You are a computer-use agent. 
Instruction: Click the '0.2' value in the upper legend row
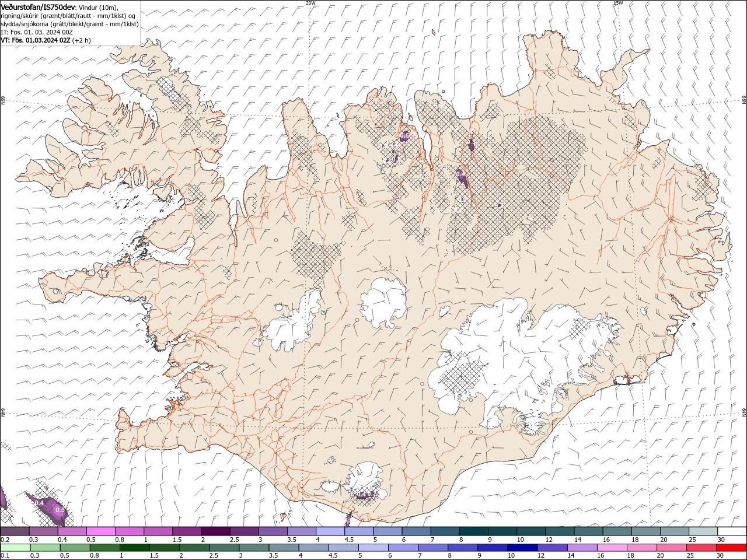pos(5,540)
